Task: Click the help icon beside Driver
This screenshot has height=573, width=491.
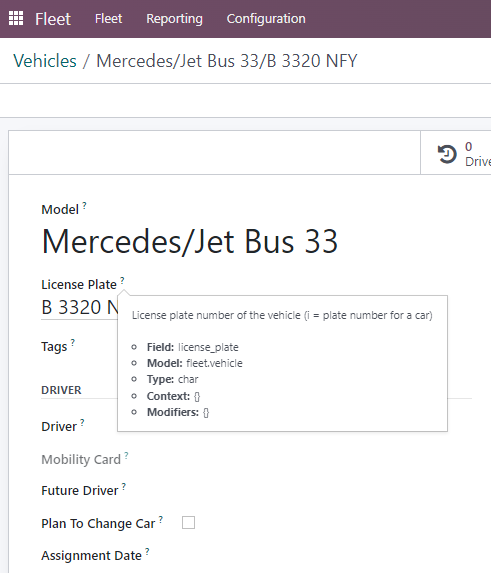Action: (82, 423)
